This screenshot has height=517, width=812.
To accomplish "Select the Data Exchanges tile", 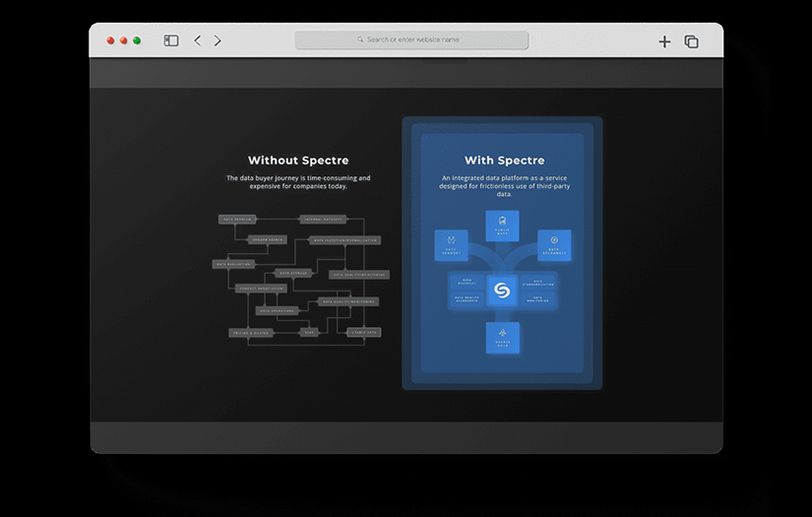I will (554, 245).
